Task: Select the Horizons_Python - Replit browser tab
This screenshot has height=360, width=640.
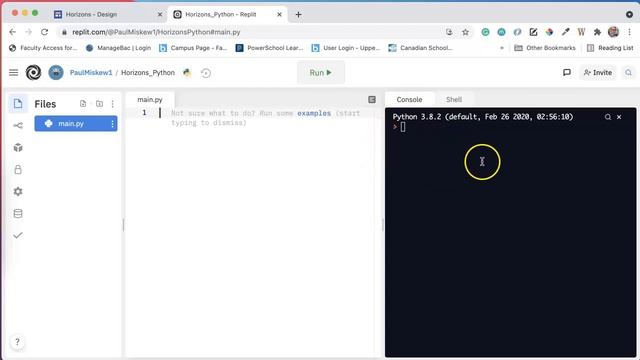Action: (227, 14)
